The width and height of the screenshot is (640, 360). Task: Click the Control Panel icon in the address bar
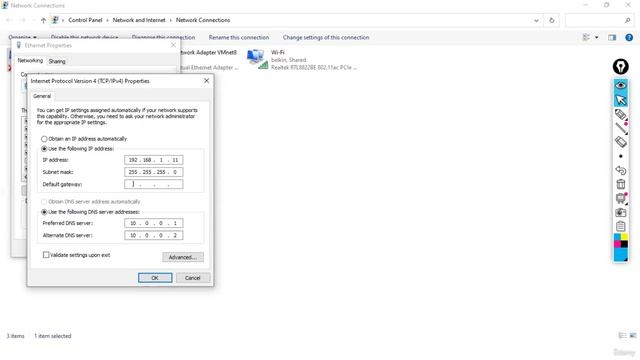55,20
